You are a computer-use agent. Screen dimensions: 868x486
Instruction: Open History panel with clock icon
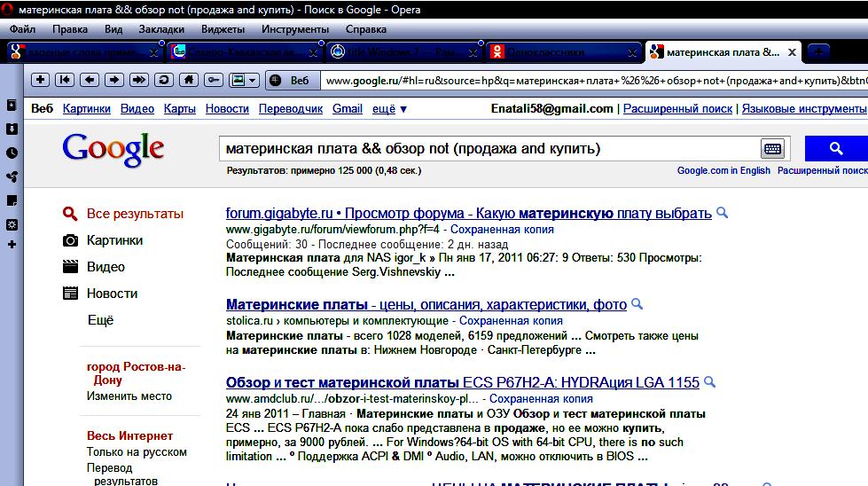[x=12, y=153]
